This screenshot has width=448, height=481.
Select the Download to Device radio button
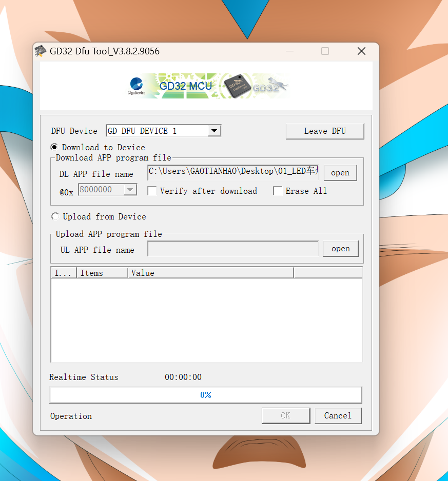[54, 147]
